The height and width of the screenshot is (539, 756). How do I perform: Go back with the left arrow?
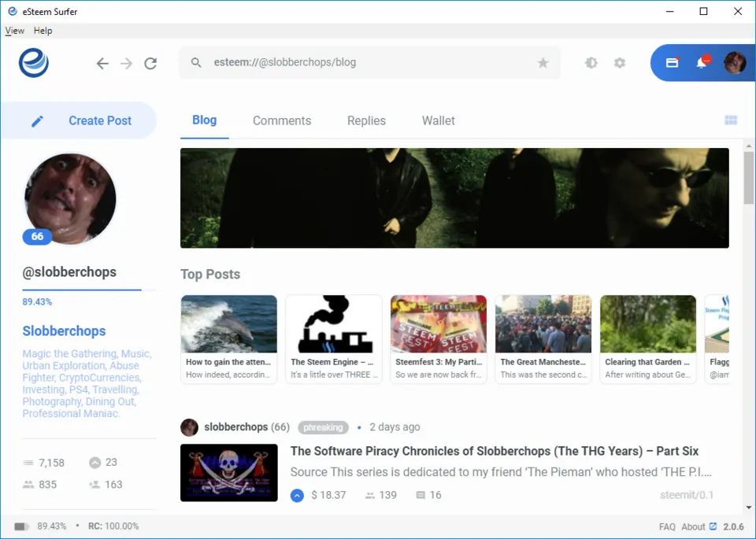point(102,63)
